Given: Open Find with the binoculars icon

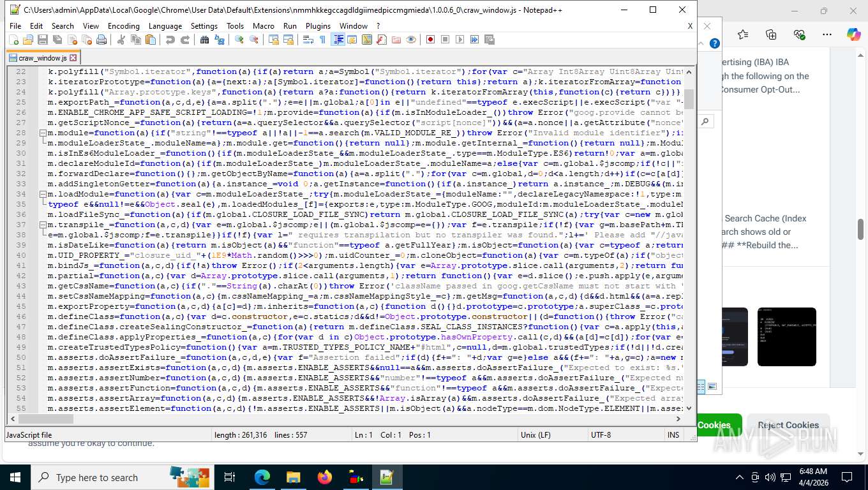Looking at the screenshot, I should (205, 40).
